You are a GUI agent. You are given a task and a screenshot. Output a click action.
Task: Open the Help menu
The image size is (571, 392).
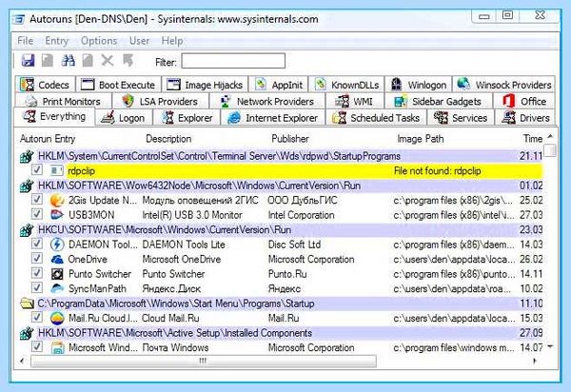(172, 41)
